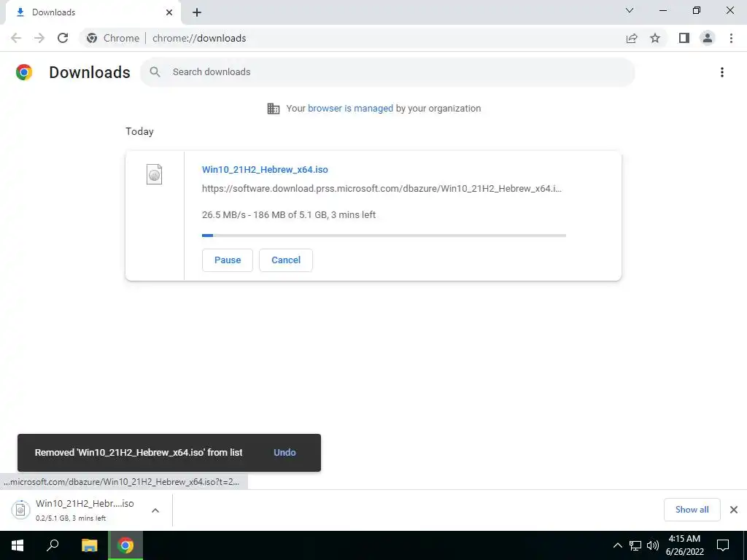Click the Chrome taskbar icon
747x560 pixels.
125,545
